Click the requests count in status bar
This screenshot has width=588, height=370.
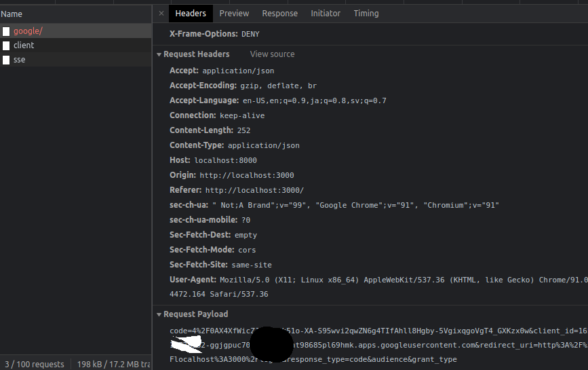(x=34, y=364)
